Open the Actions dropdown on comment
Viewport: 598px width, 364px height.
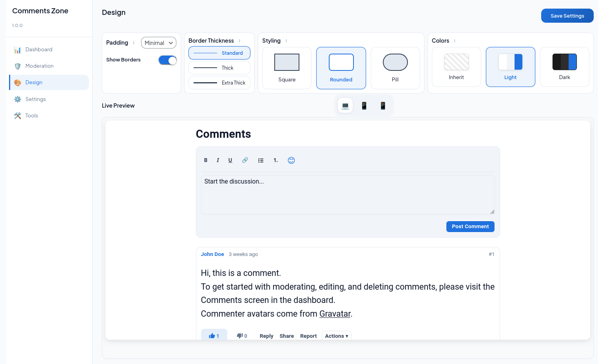(337, 336)
